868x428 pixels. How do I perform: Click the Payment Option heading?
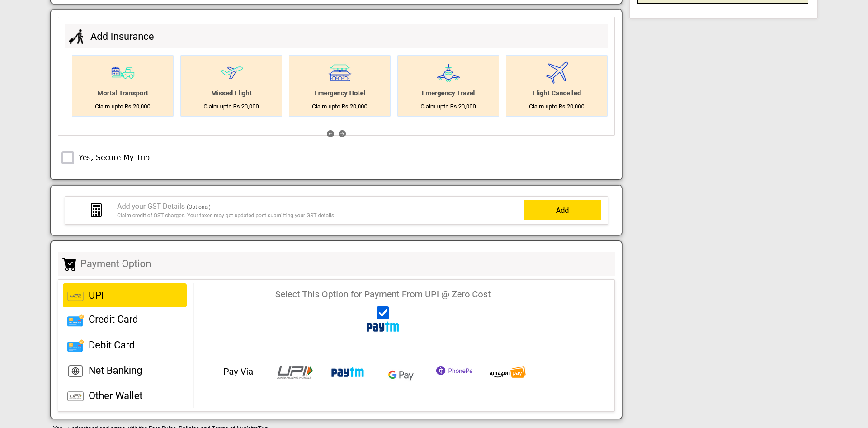point(116,264)
